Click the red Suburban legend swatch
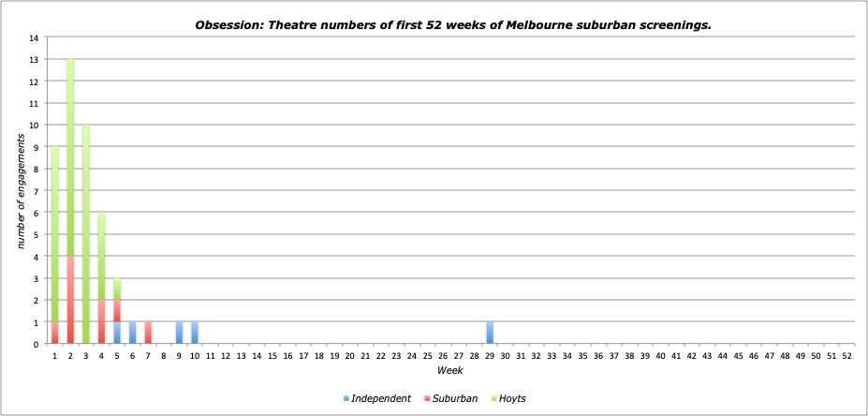The height and width of the screenshot is (416, 868). point(427,399)
